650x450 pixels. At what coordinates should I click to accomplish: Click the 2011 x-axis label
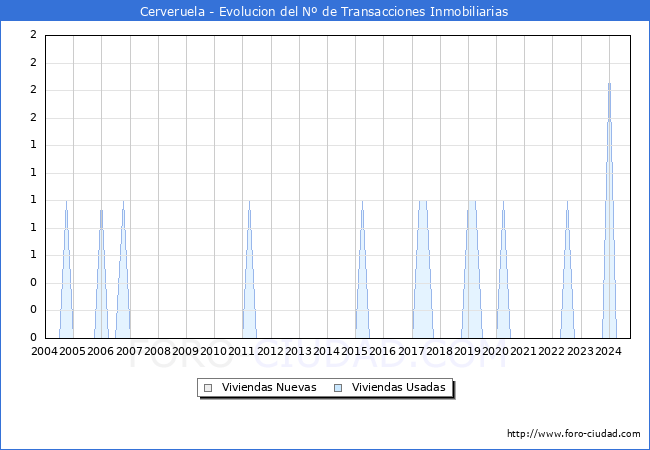pyautogui.click(x=241, y=351)
